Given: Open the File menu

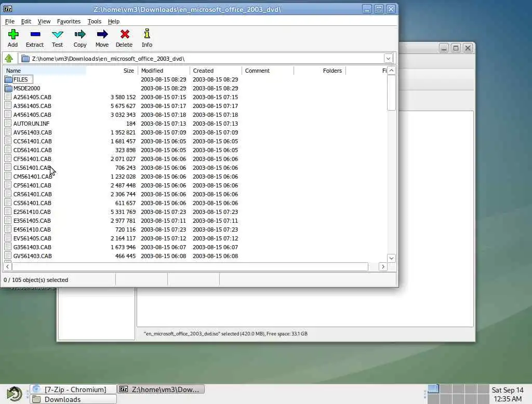Looking at the screenshot, I should [9, 21].
